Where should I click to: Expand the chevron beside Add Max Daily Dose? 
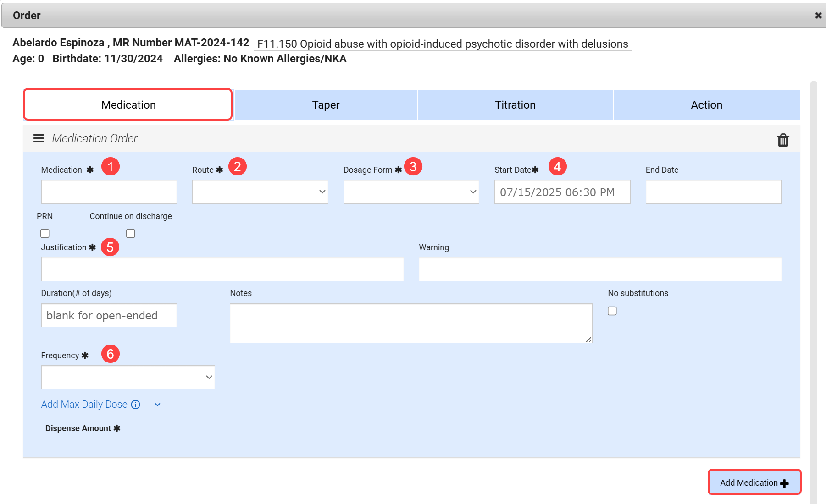(x=157, y=405)
